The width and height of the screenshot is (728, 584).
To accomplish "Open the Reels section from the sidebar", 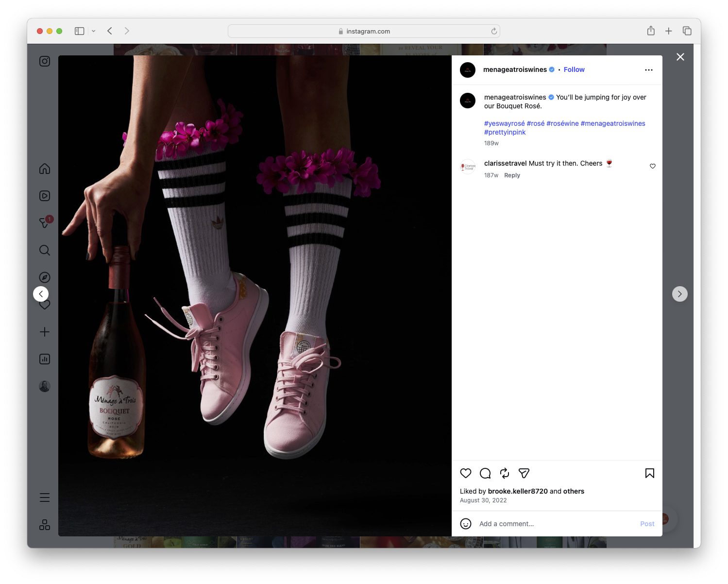I will tap(44, 196).
